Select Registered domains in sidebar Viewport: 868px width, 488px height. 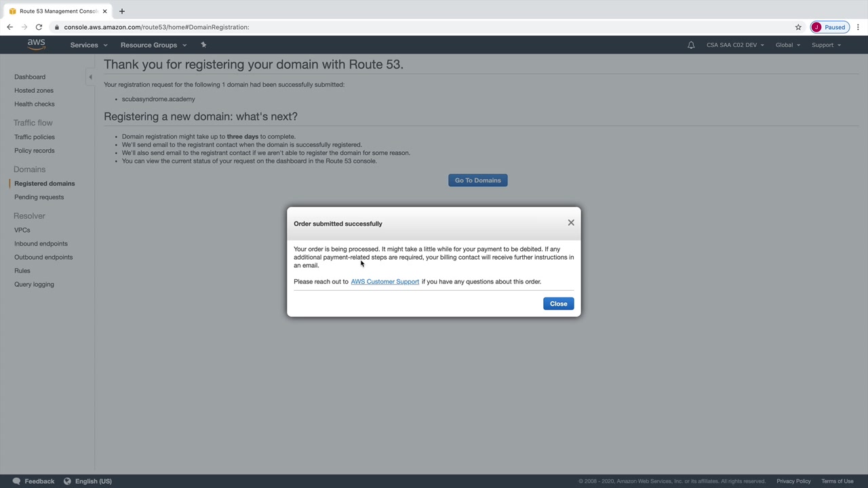pos(45,184)
